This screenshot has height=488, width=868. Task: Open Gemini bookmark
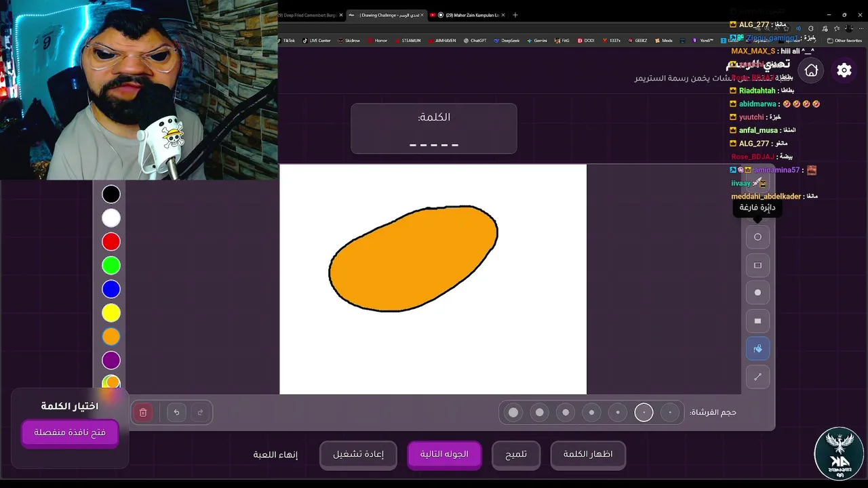[536, 41]
